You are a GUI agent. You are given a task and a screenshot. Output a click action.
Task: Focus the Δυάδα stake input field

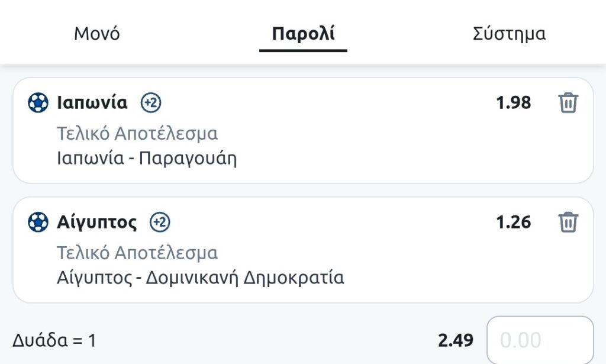click(x=539, y=340)
